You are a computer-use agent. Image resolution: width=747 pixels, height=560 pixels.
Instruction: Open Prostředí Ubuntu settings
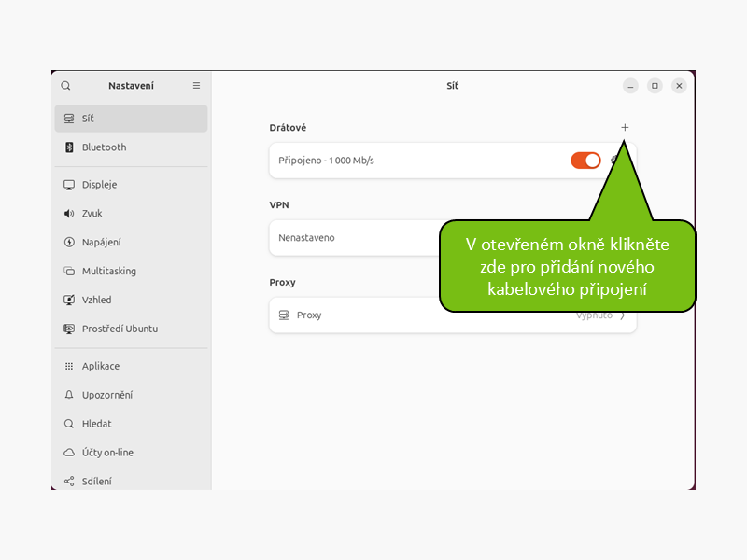131,329
